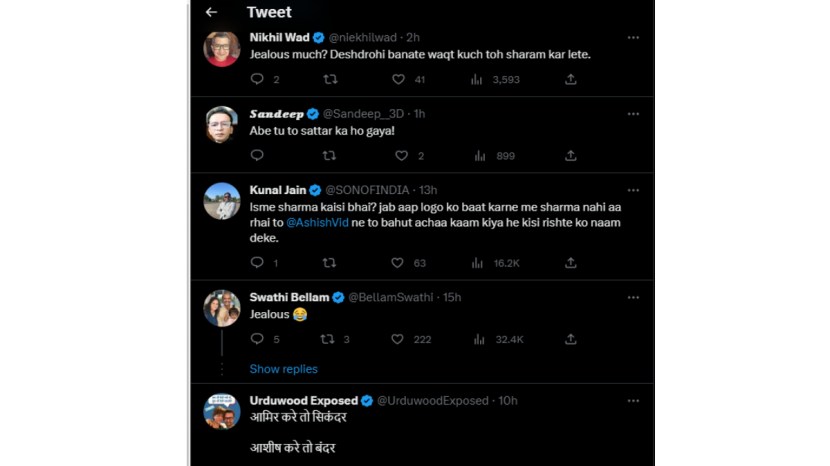Open the @UrduwoodExposed handle link
Image resolution: width=830 pixels, height=466 pixels.
point(435,401)
